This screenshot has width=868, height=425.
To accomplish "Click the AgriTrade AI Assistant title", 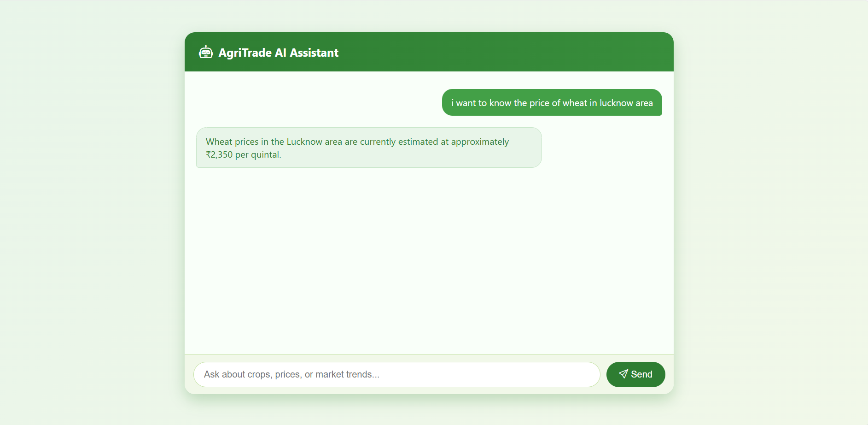I will tap(278, 52).
